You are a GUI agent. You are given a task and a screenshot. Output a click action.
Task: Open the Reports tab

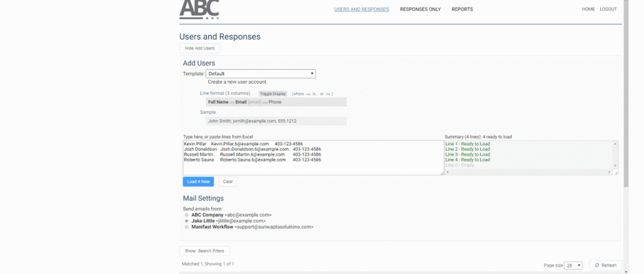[x=462, y=10]
